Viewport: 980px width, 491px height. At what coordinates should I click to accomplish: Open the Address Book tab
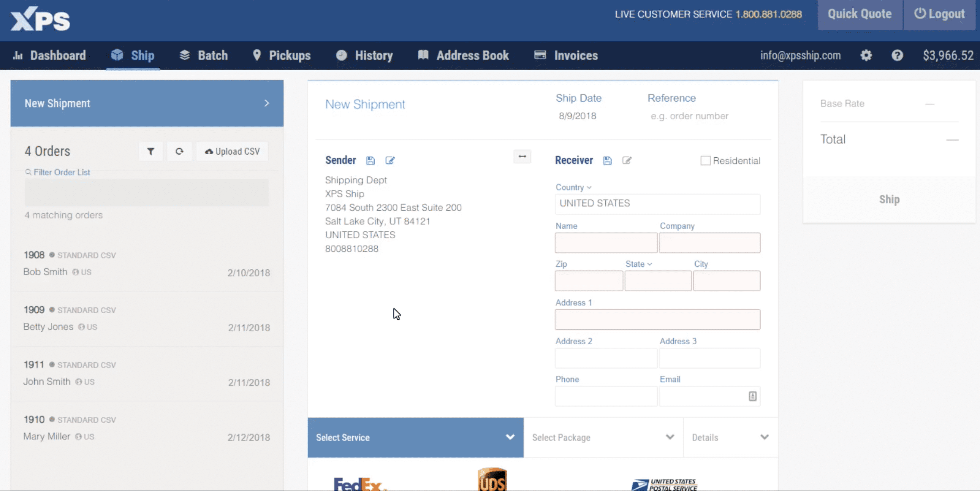point(463,56)
